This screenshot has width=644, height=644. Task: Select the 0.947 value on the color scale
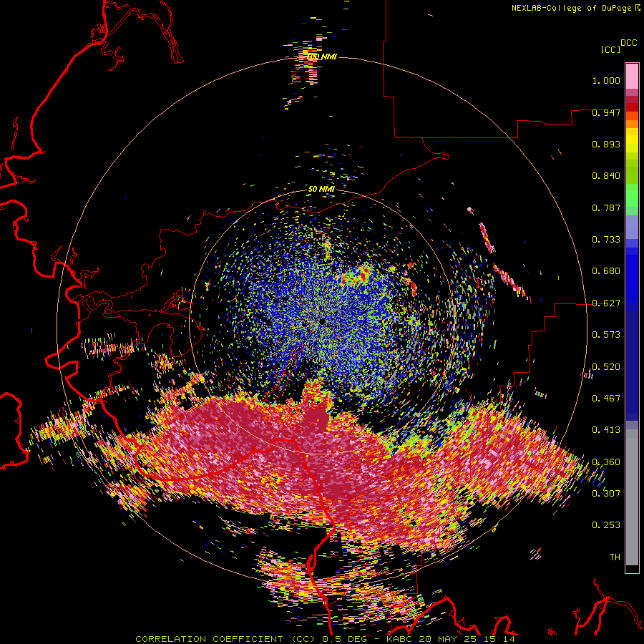click(606, 112)
